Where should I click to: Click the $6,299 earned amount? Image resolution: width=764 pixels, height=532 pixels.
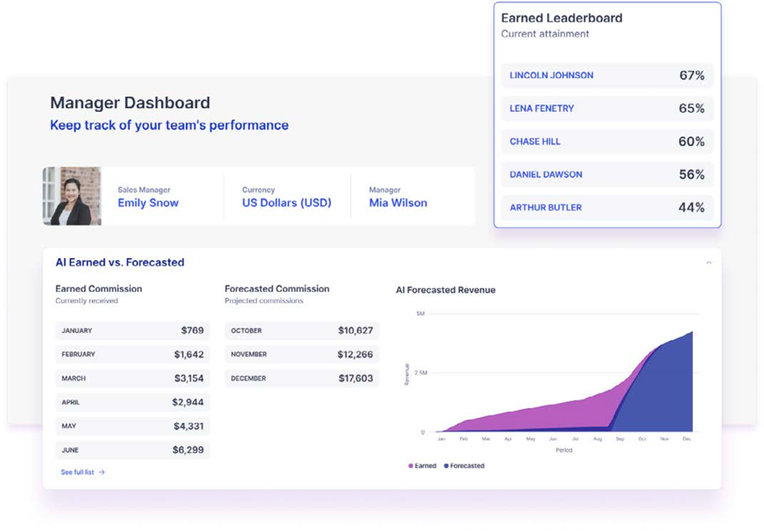coord(188,450)
